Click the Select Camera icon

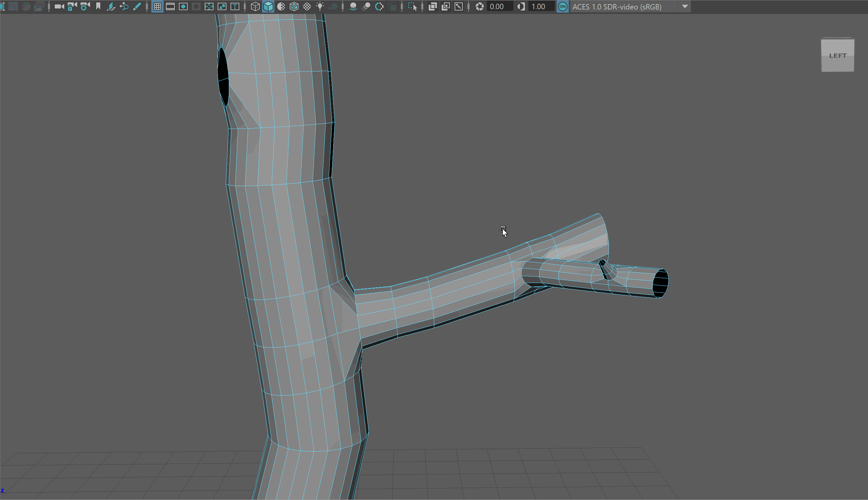tap(59, 6)
